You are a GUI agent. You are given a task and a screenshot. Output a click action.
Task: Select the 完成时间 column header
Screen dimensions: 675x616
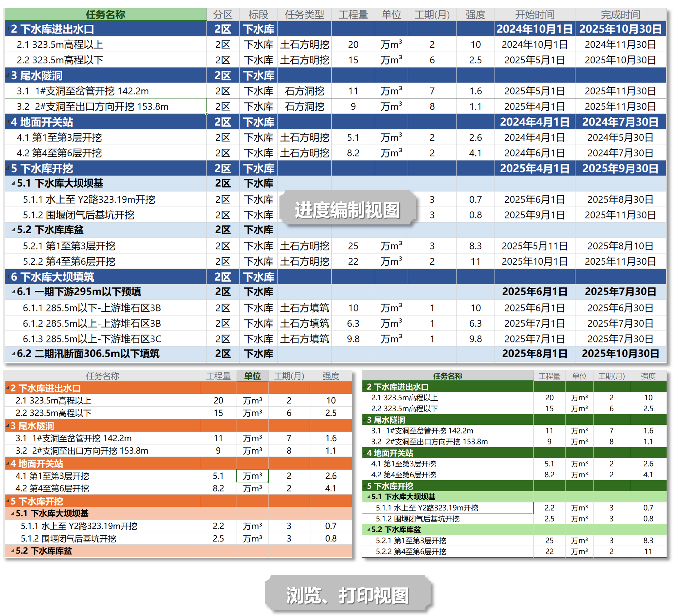pyautogui.click(x=621, y=14)
